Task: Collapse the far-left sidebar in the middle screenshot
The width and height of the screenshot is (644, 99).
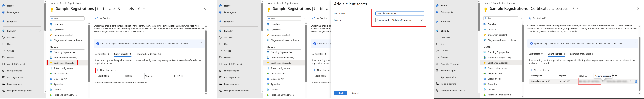Action: 260,95
